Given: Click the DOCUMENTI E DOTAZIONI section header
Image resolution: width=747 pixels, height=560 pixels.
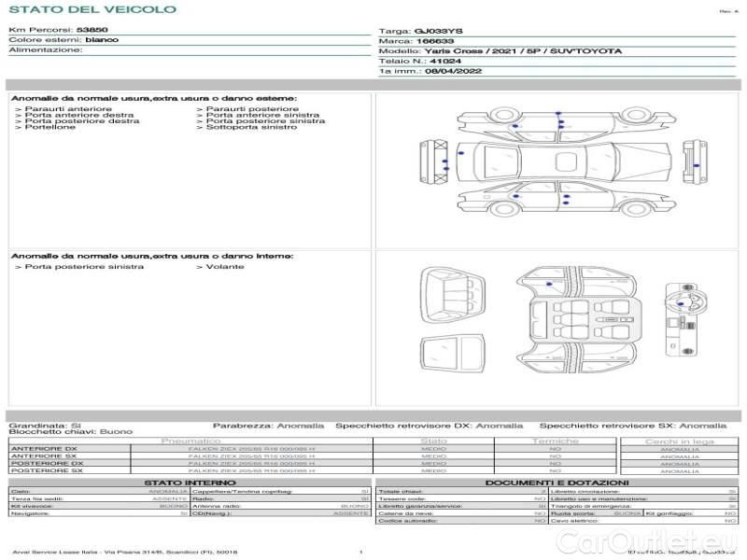Looking at the screenshot, I should click(x=557, y=483).
